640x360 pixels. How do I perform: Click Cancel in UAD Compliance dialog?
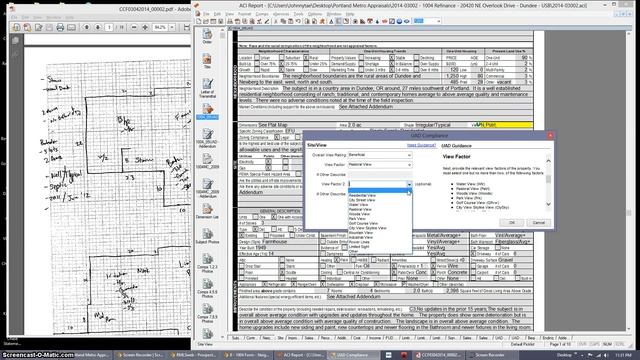pos(538,222)
